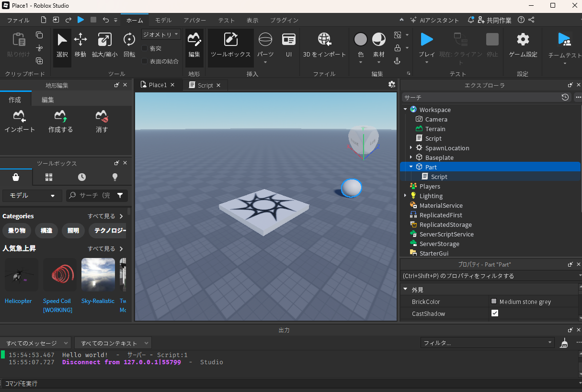Enable the 表面の結合 checkbox
This screenshot has width=582, height=392.
[145, 61]
